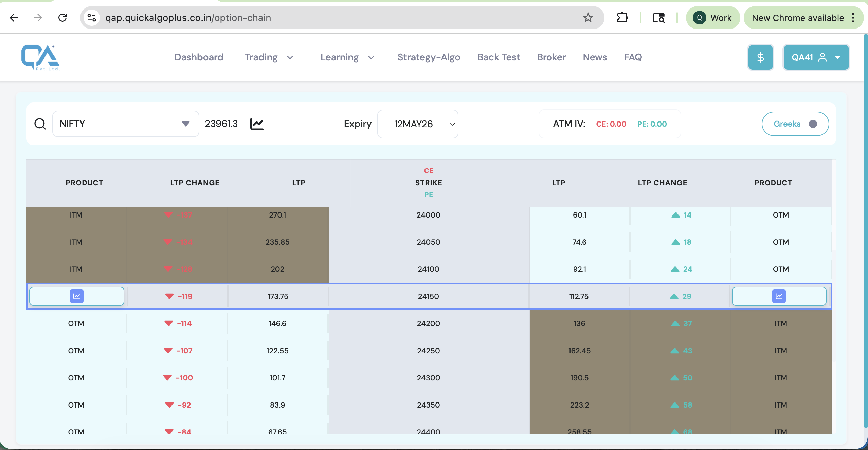Click the call LTP 270.1

277,215
